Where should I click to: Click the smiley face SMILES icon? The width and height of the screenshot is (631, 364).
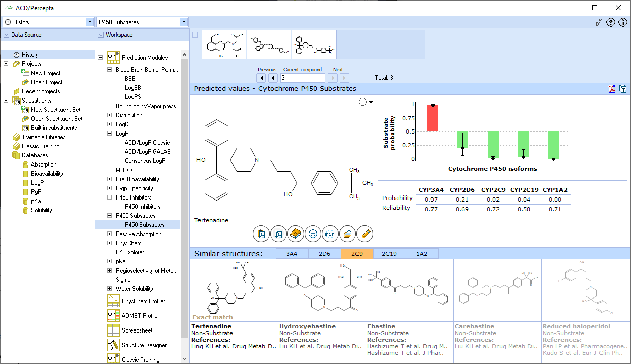point(313,234)
